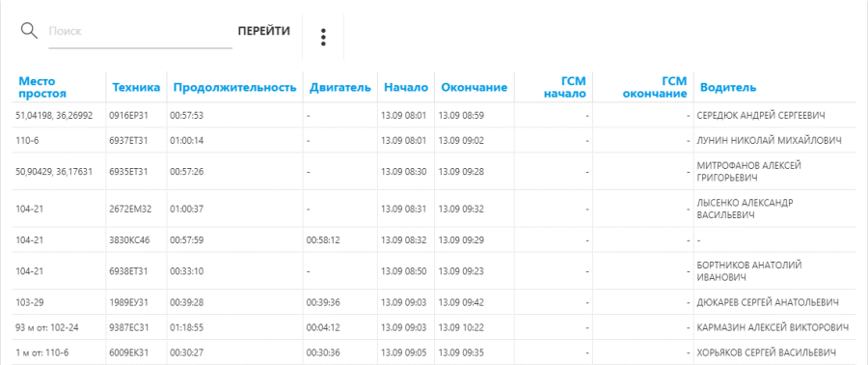Click the ПЕРЕЙТИ button
Image resolution: width=868 pixels, height=365 pixels.
point(264,31)
